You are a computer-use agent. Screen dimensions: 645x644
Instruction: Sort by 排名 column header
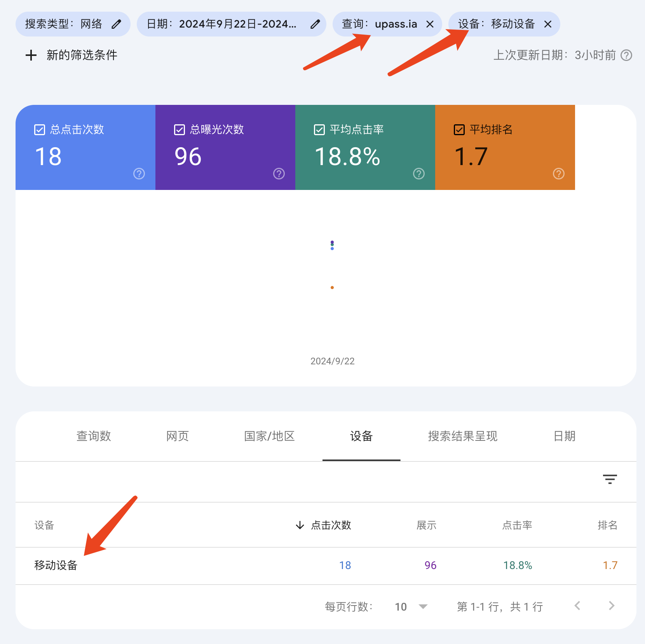click(x=608, y=525)
